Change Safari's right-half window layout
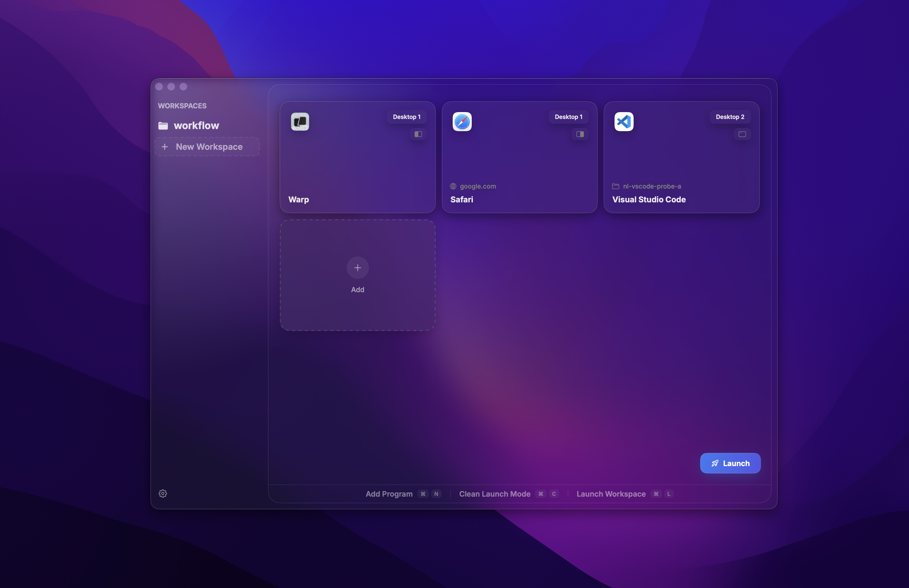Image resolution: width=909 pixels, height=588 pixels. pyautogui.click(x=580, y=134)
